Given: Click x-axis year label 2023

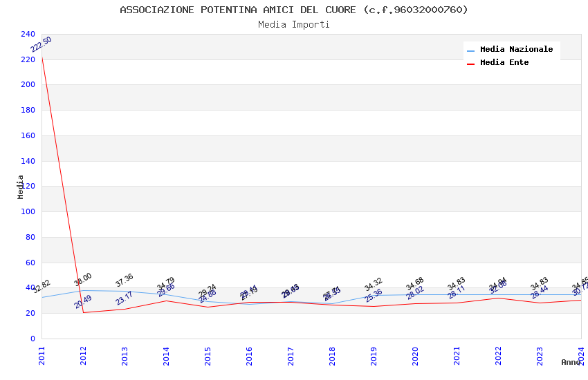Looking at the screenshot, I should coord(540,356).
